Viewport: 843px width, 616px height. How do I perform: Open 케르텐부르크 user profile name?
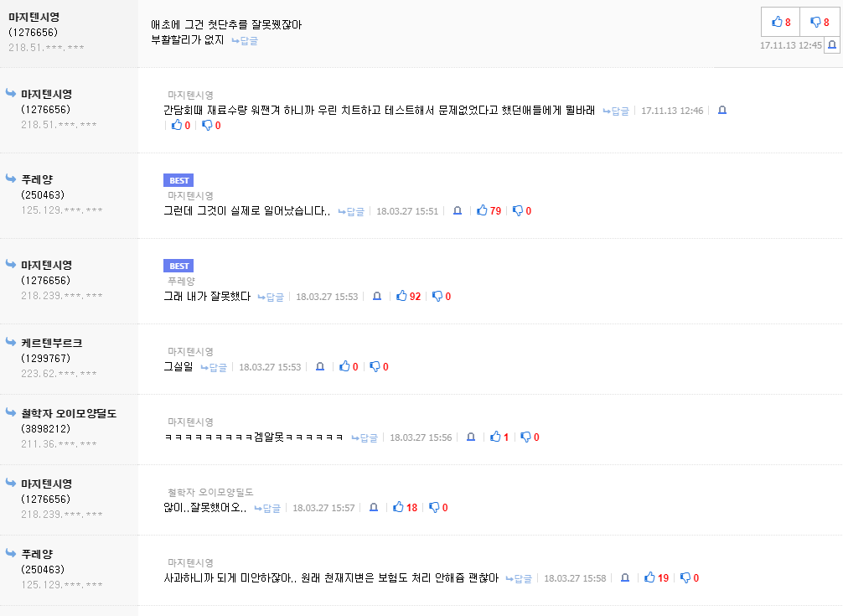[51, 343]
